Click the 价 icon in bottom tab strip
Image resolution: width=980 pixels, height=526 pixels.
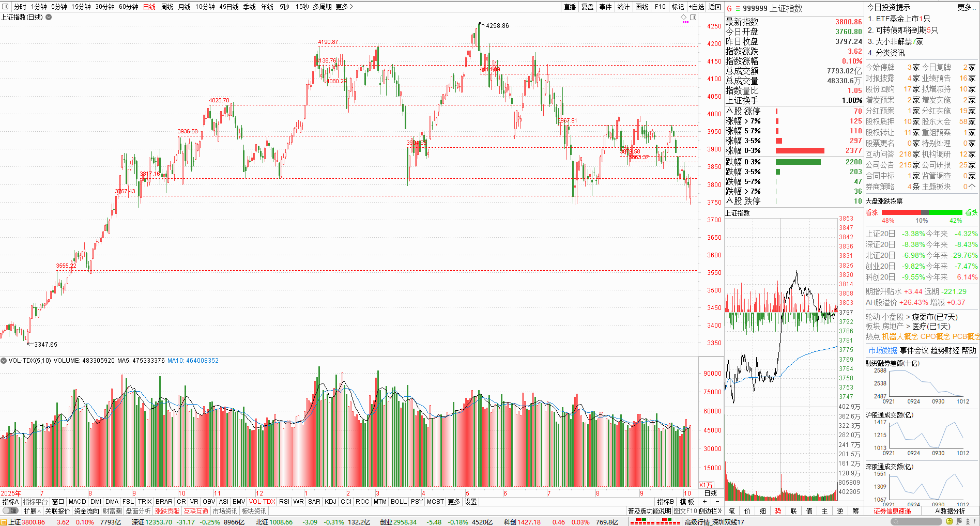(747, 511)
